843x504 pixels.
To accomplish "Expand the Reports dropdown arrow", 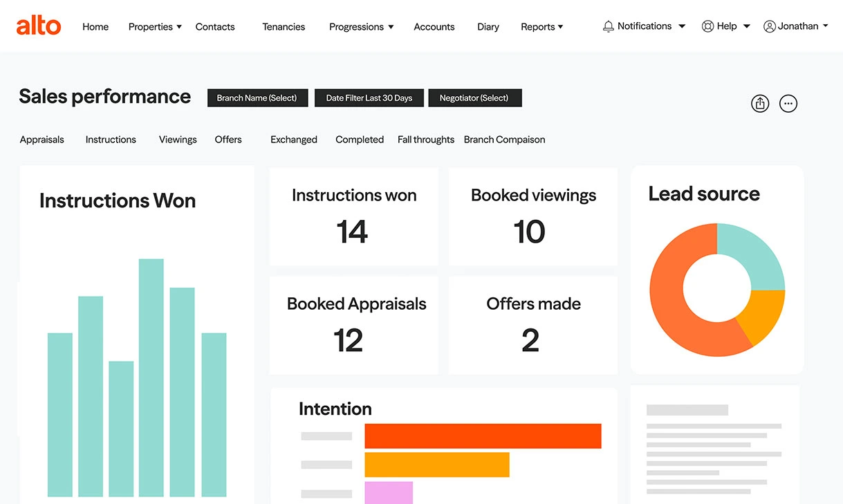I will click(x=560, y=27).
